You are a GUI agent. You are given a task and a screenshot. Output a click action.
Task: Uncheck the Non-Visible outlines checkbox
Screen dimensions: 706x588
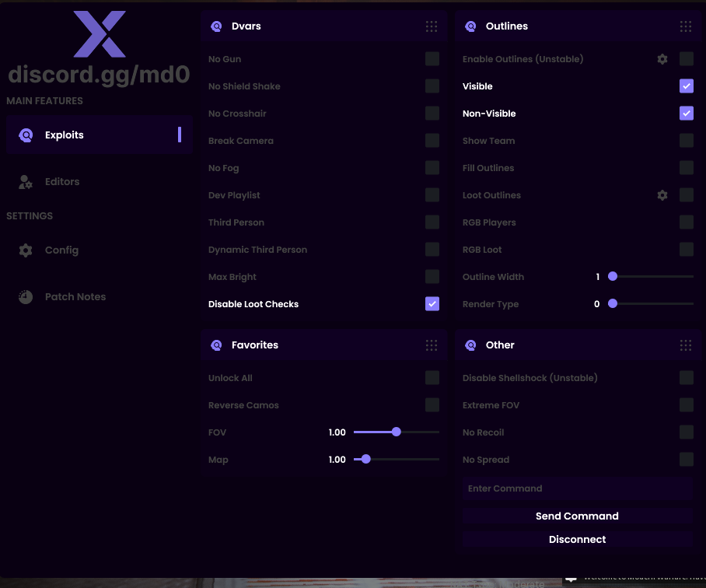(x=687, y=113)
